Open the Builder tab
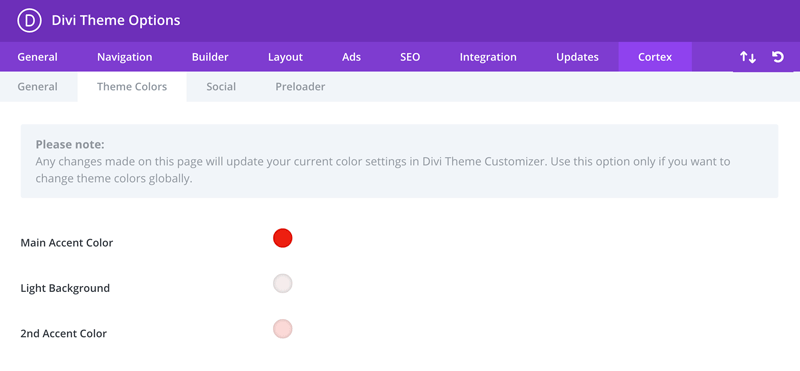The width and height of the screenshot is (800, 371). point(210,57)
